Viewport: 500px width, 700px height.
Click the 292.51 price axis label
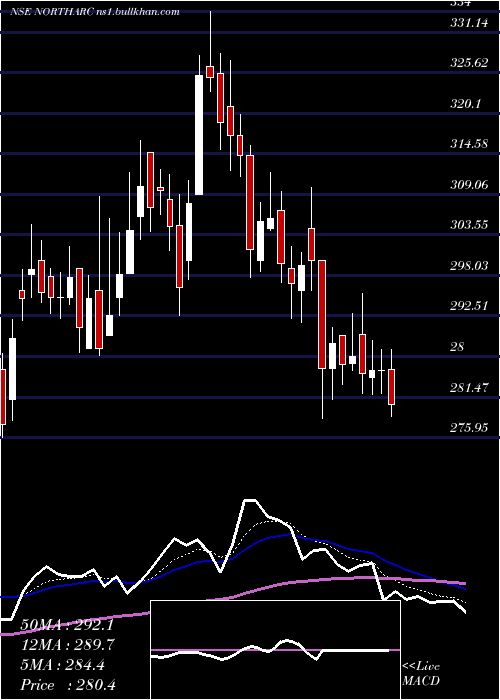469,306
